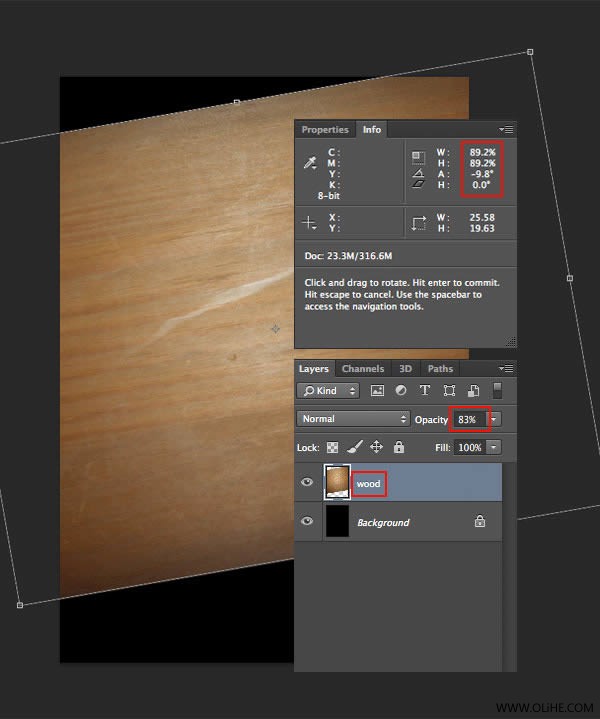Image resolution: width=600 pixels, height=719 pixels.
Task: Select the pixel layer filter icon
Action: click(x=377, y=391)
